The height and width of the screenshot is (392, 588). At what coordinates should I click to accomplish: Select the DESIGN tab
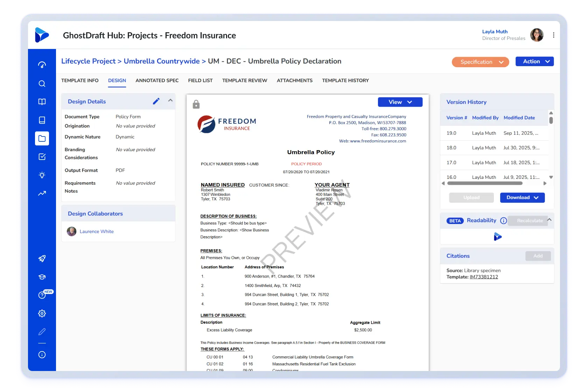pyautogui.click(x=117, y=80)
